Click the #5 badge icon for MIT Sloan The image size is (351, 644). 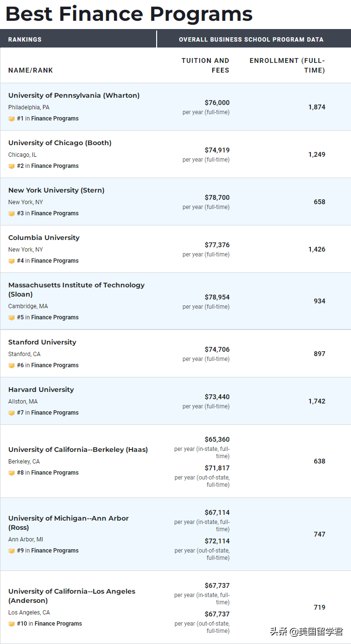(12, 317)
